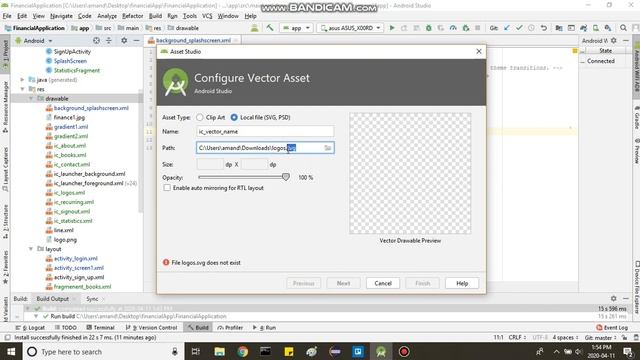
Task: Open the Version Control tool window
Action: (x=151, y=327)
